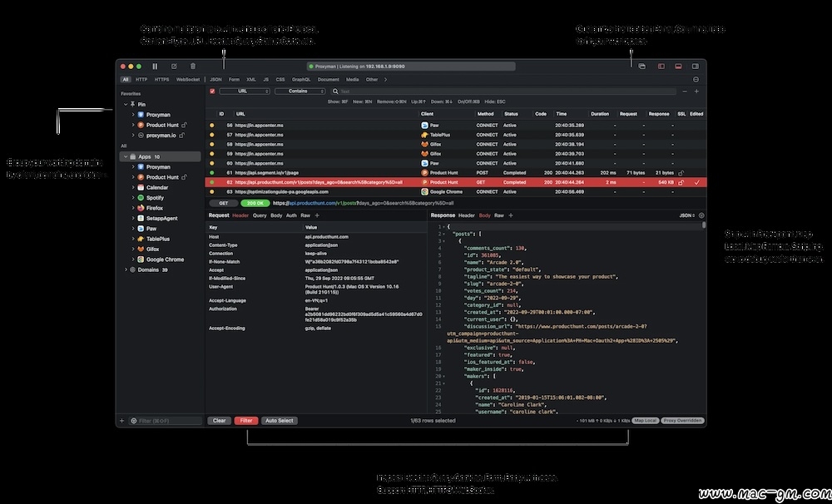The height and width of the screenshot is (504, 832).
Task: Click the proxyman.io domain icon under Pin
Action: [141, 136]
